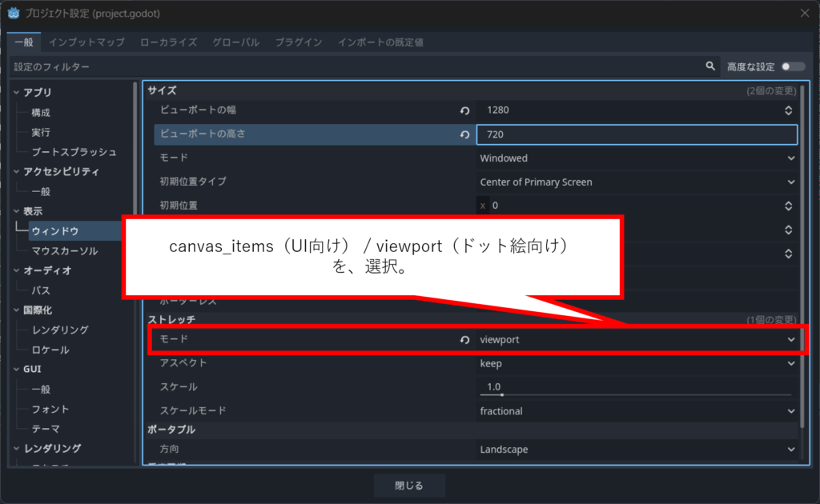
Task: Open the スケールモード fractional dropdown
Action: (637, 411)
